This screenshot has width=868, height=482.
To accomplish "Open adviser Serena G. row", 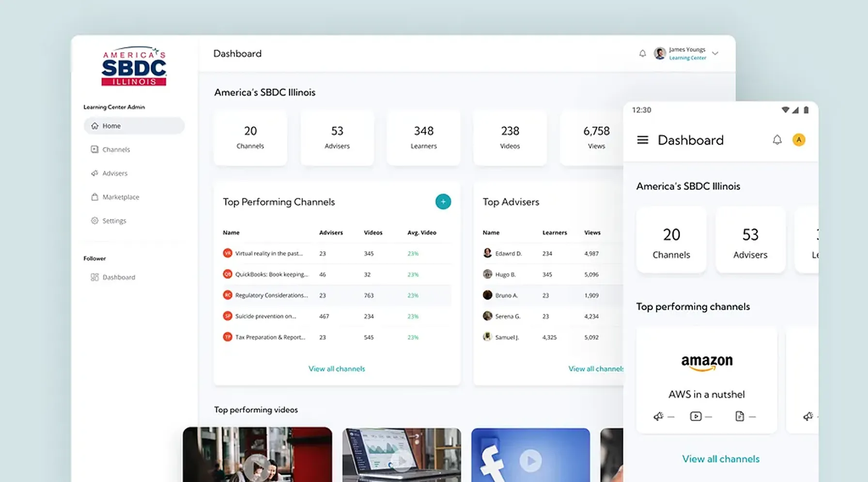I will click(552, 316).
